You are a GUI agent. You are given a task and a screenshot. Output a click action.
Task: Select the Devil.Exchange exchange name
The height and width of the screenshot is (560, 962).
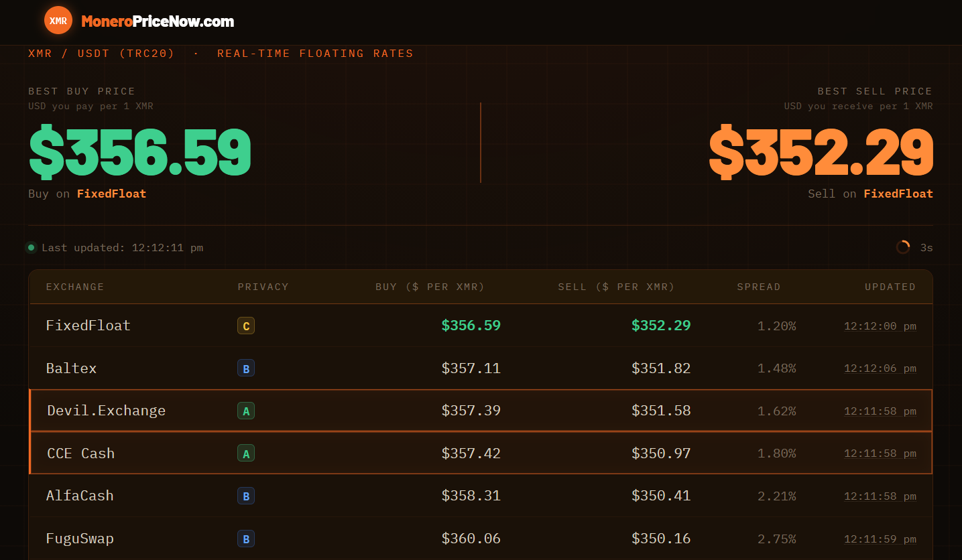(x=107, y=411)
